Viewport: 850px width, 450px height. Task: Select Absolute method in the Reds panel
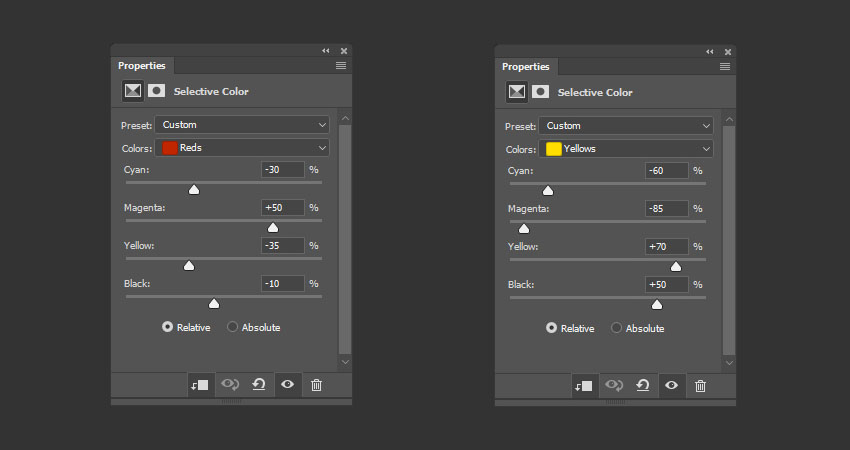(233, 327)
